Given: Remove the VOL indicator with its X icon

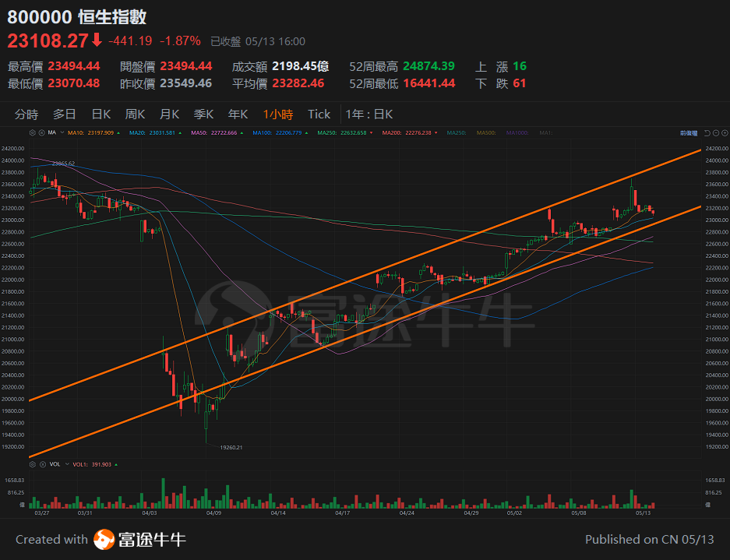Looking at the screenshot, I should click(43, 463).
